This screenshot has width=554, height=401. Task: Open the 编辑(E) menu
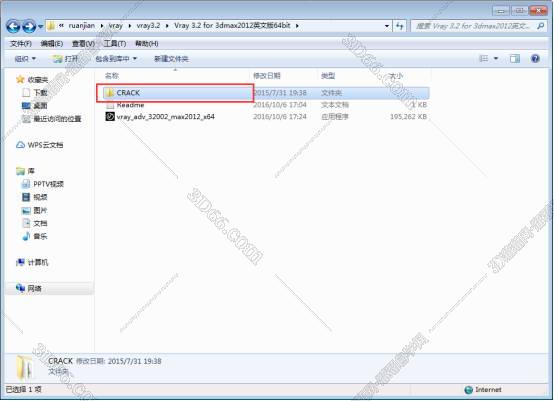click(x=52, y=43)
